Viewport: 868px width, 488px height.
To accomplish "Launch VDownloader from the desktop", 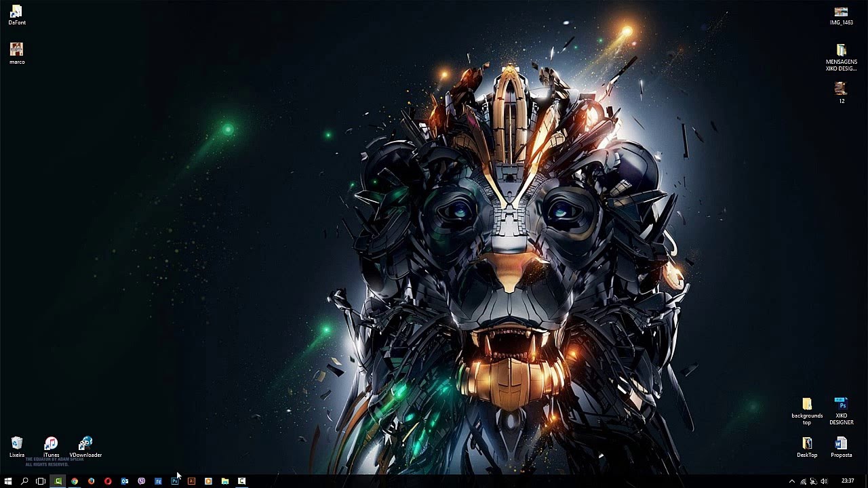I will [x=85, y=447].
